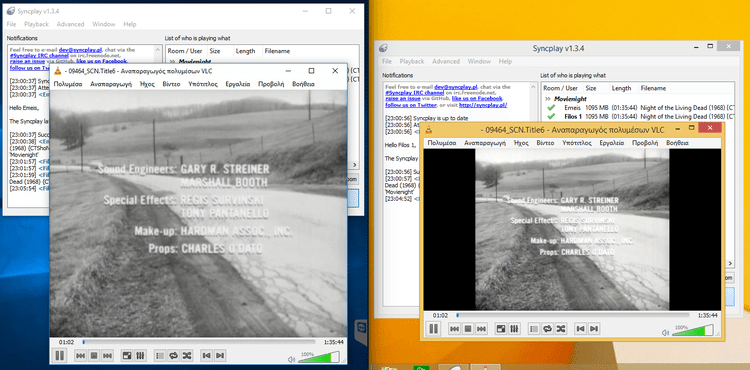The height and width of the screenshot is (370, 750).
Task: Click the seek bar in right VLC
Action: click(x=573, y=315)
